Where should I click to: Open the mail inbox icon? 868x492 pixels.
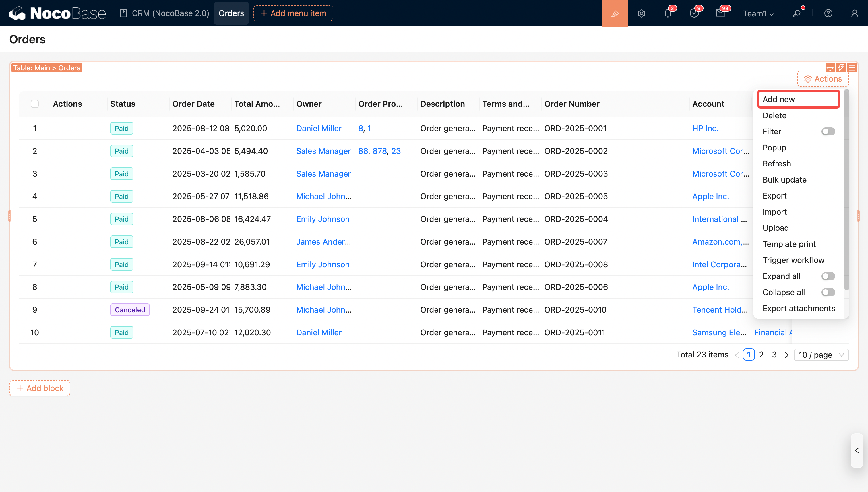720,13
